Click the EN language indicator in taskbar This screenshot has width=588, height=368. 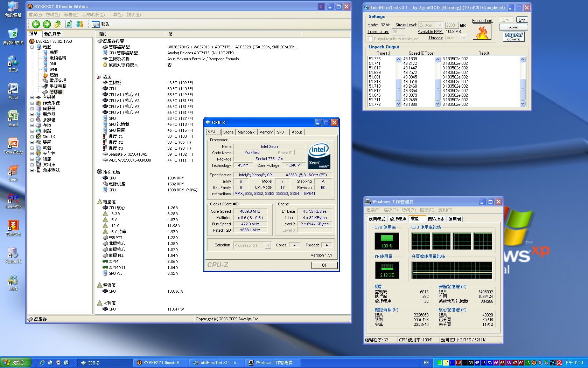[x=426, y=363]
